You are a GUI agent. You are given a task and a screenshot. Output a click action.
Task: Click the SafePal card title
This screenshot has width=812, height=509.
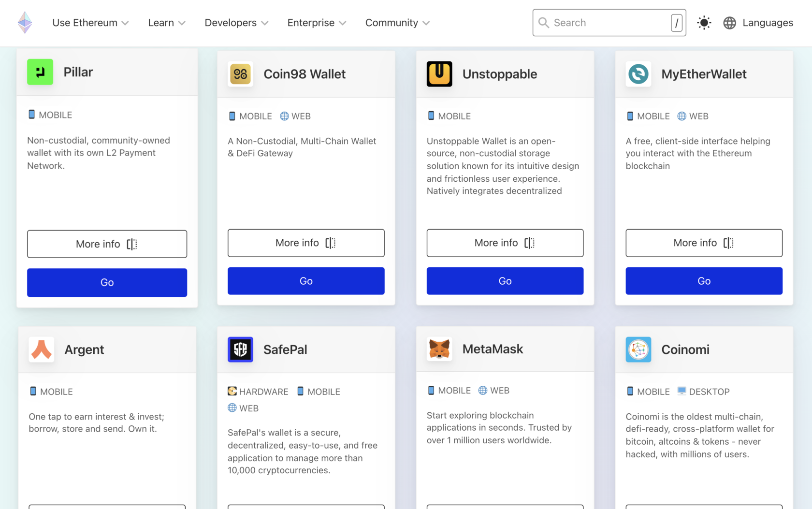click(x=285, y=349)
